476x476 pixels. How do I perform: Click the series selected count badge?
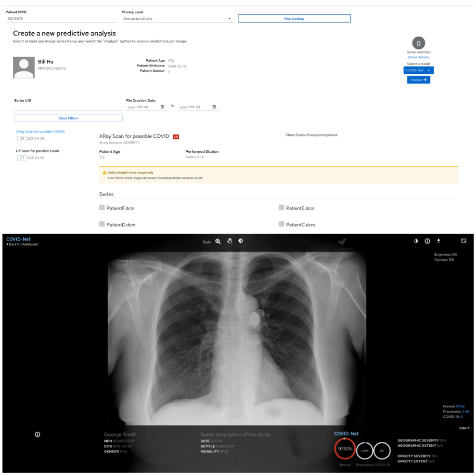click(x=418, y=43)
